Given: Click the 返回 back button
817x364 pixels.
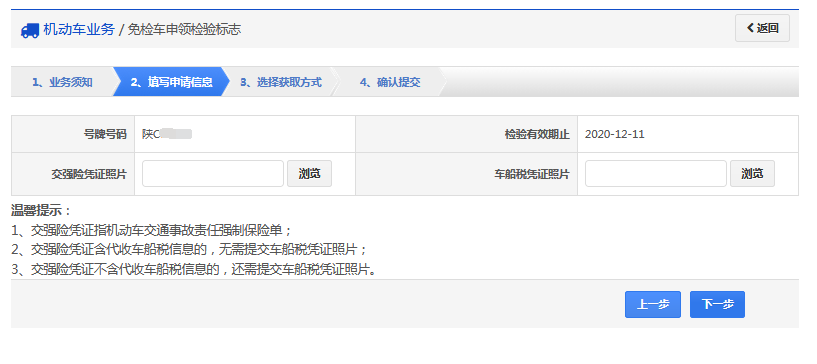Looking at the screenshot, I should pyautogui.click(x=762, y=28).
